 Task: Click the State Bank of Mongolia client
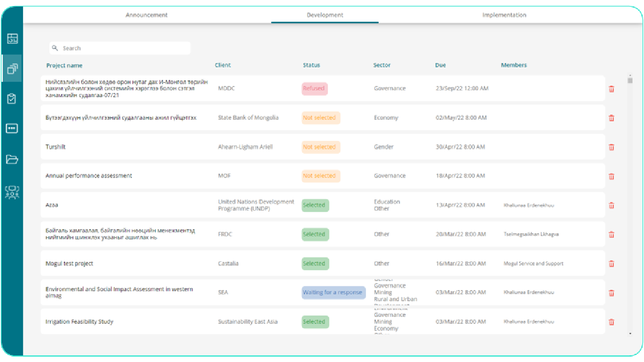coord(248,118)
